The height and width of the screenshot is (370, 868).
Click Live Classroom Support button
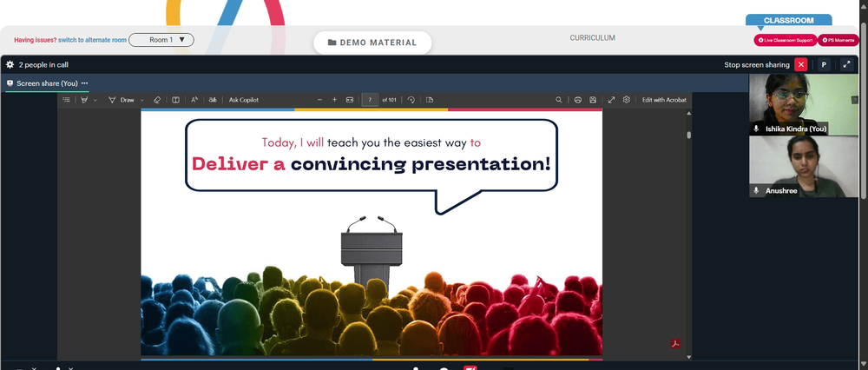785,40
